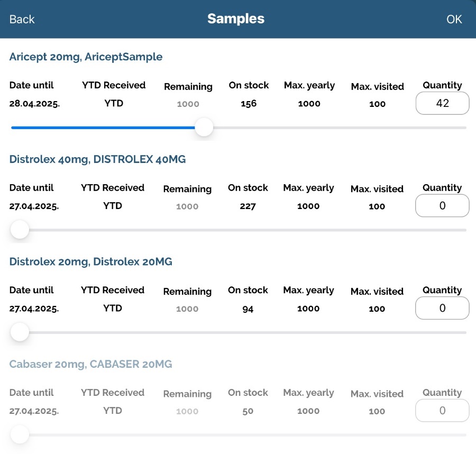Click the Aricept 20mg slider handle
The height and width of the screenshot is (462, 476).
(x=204, y=128)
